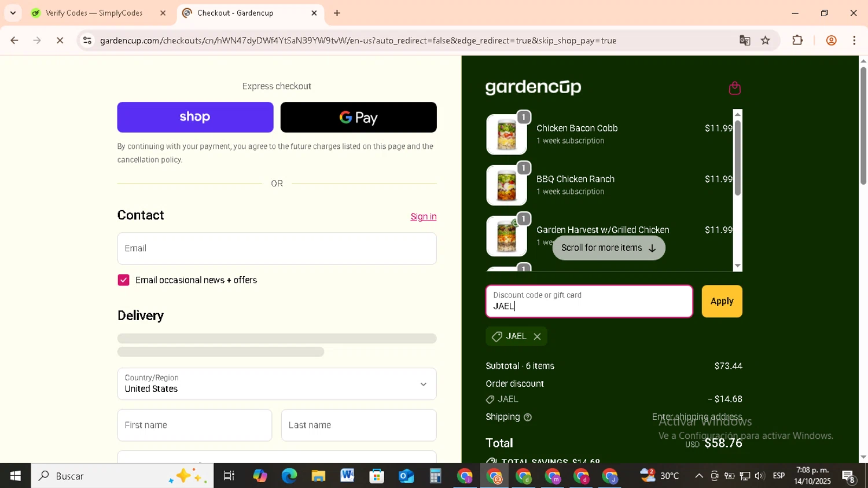
Task: Click the Garden Harvest w/Grilled Chicken thumbnail
Action: (x=506, y=236)
